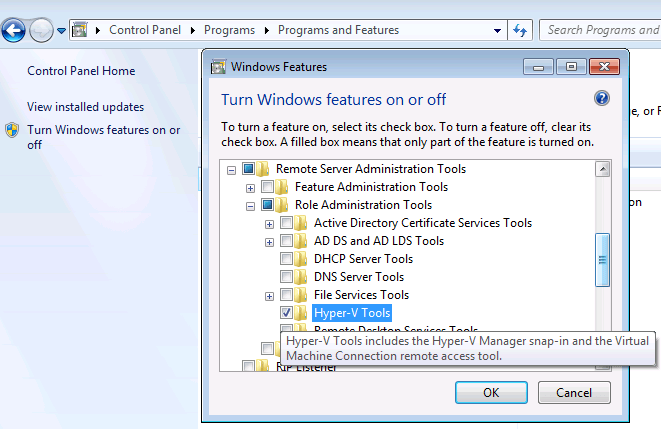Image resolution: width=661 pixels, height=429 pixels.
Task: Toggle Remote Server Administration Tools checkbox
Action: tap(249, 169)
